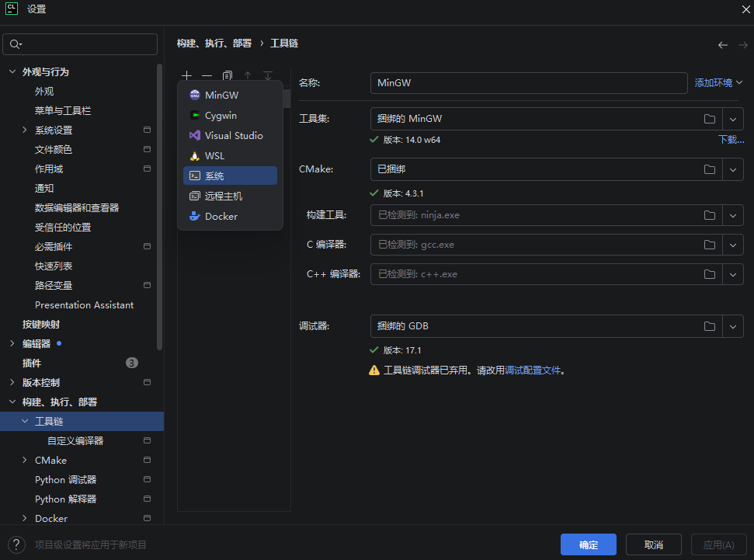The image size is (754, 560).
Task: Open the build tool (构建工具) dropdown arrow
Action: pos(733,215)
